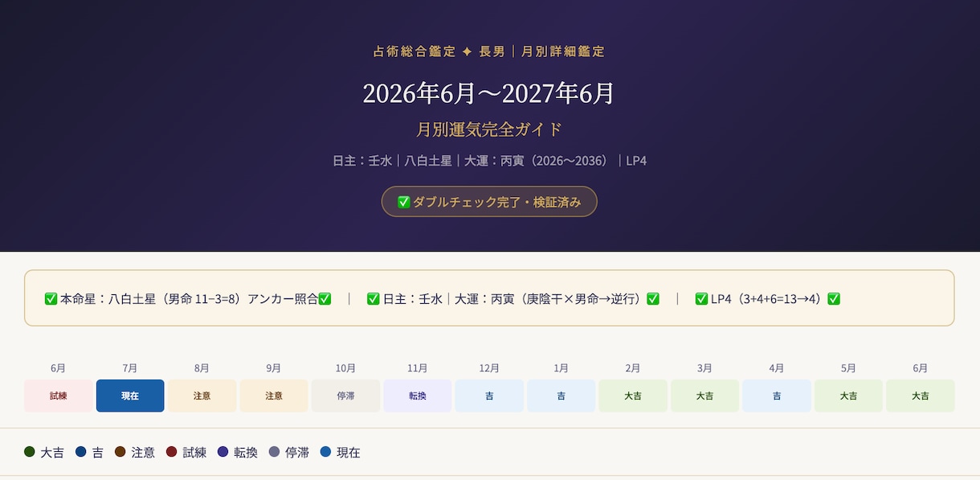Click the header text 占術総合鑑定 ✦ 長男|月別詳細鑑定
Image resolution: width=980 pixels, height=480 pixels.
pos(489,51)
